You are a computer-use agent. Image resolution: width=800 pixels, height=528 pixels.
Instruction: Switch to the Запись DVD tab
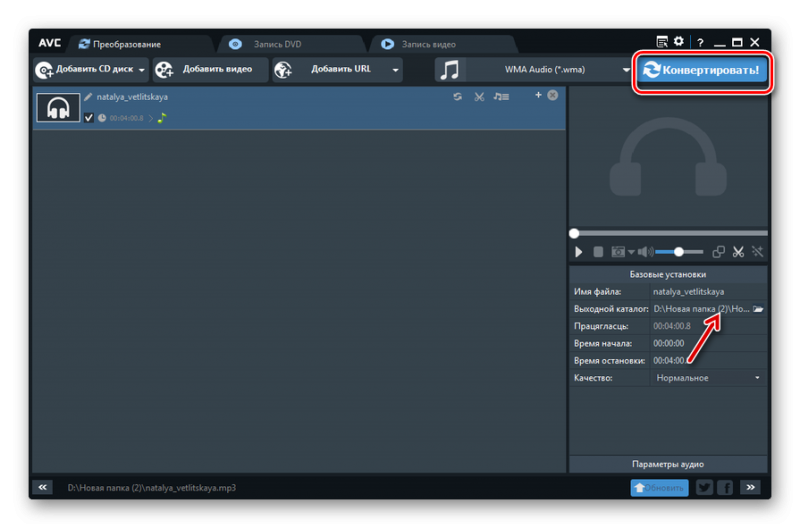point(277,44)
